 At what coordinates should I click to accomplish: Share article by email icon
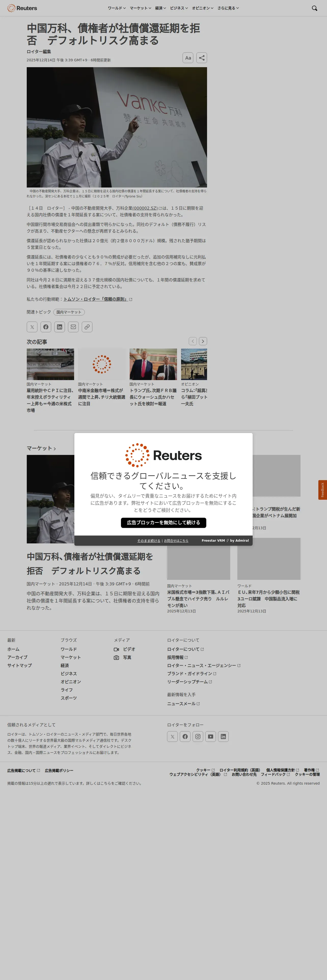pos(73,327)
